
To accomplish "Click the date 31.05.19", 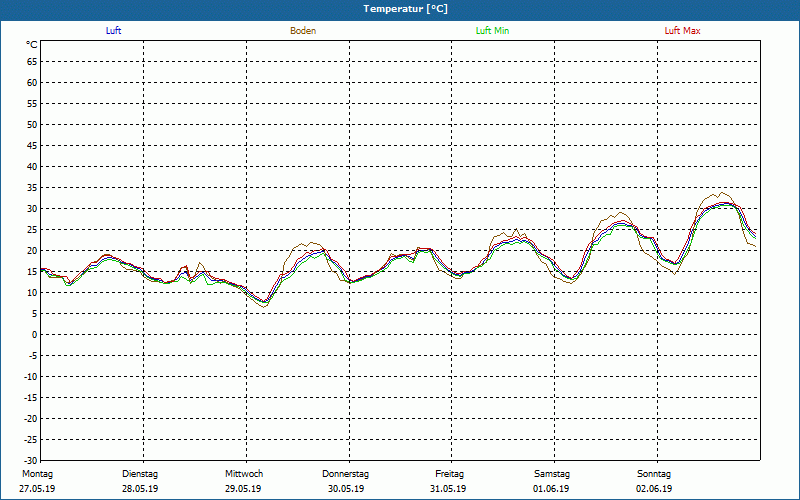I will point(448,489).
